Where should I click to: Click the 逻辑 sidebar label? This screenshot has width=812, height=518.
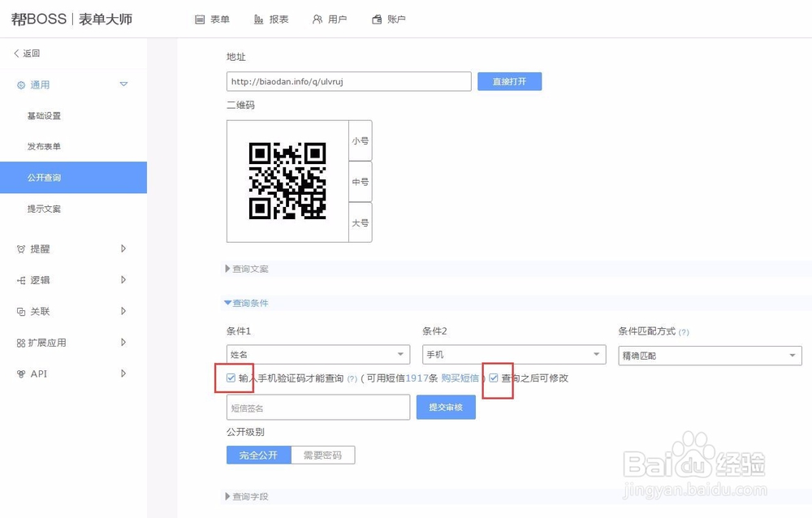[41, 280]
